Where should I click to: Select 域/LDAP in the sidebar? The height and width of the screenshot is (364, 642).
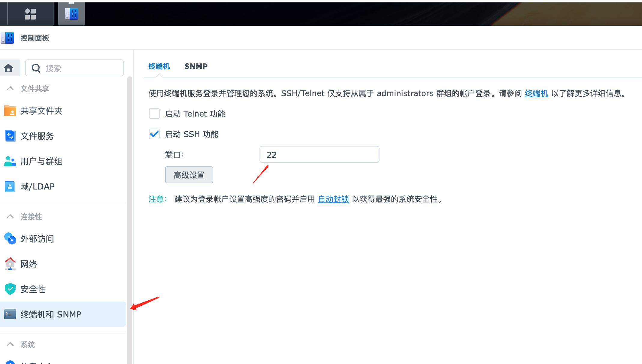point(37,186)
